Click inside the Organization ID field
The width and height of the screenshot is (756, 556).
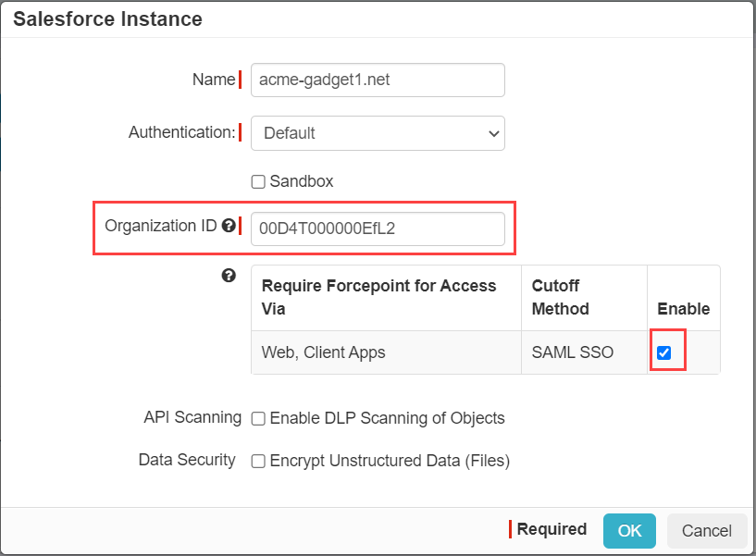378,229
